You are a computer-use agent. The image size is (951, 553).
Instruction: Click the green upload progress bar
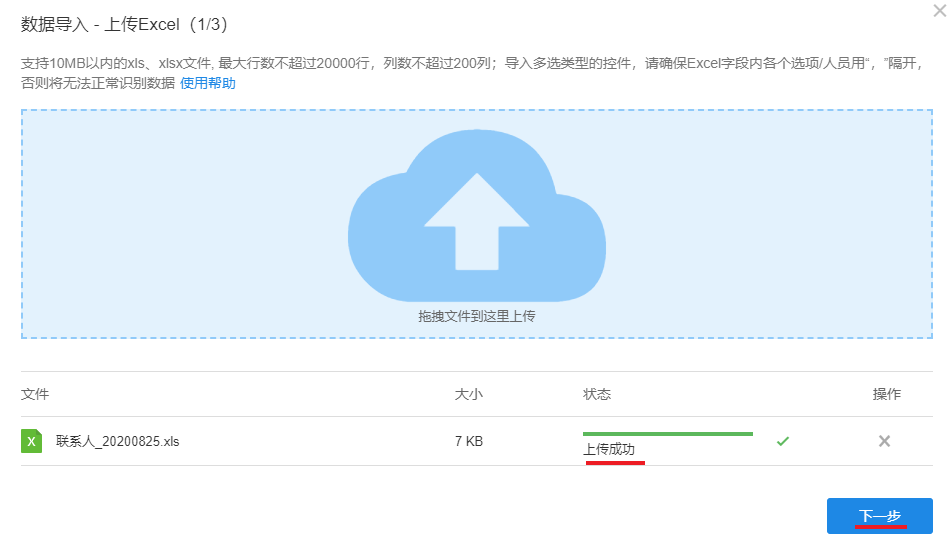[667, 434]
